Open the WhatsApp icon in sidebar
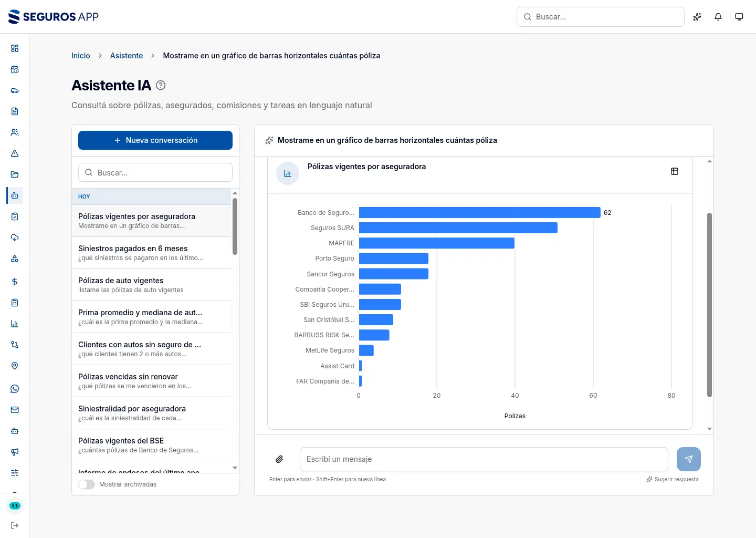 (x=15, y=389)
